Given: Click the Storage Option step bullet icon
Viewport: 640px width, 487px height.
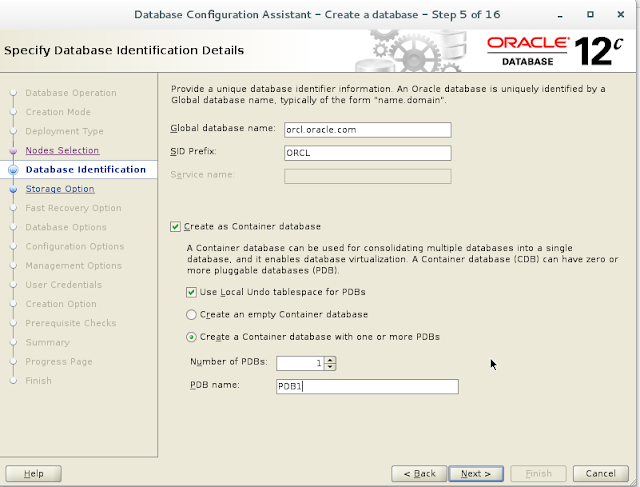Looking at the screenshot, I should [x=13, y=189].
